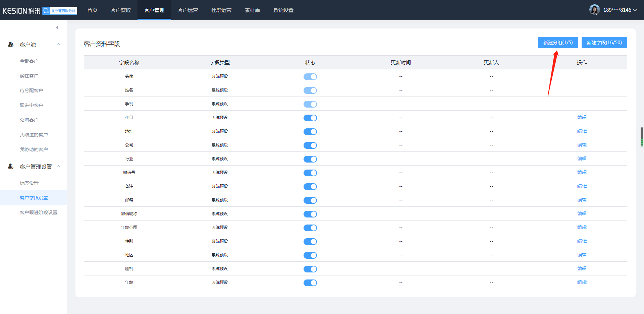Toggle the 生日 field status switch

[x=310, y=118]
